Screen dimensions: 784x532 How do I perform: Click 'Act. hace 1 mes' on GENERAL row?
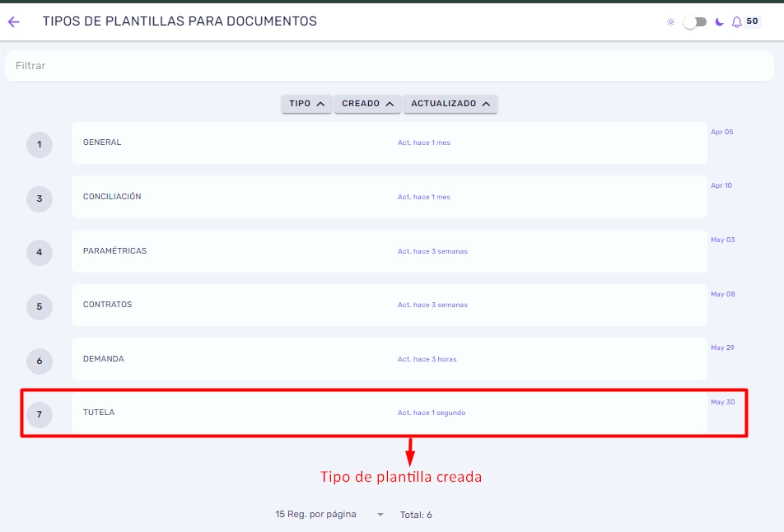424,142
